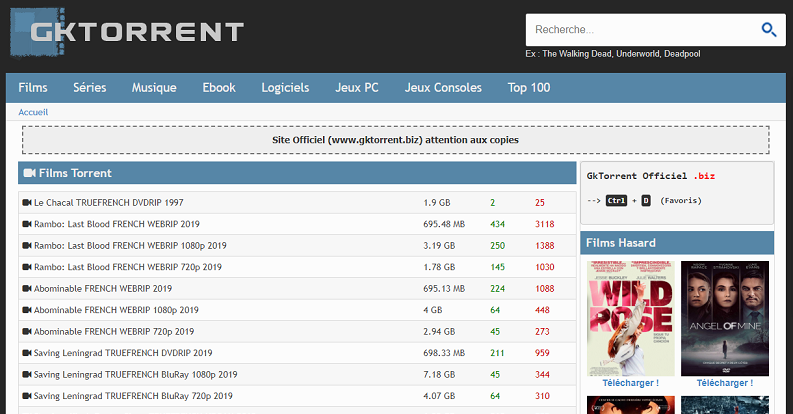Viewport: 793px width, 414px height.
Task: Click the GKTORRENT logo
Action: coord(127,32)
